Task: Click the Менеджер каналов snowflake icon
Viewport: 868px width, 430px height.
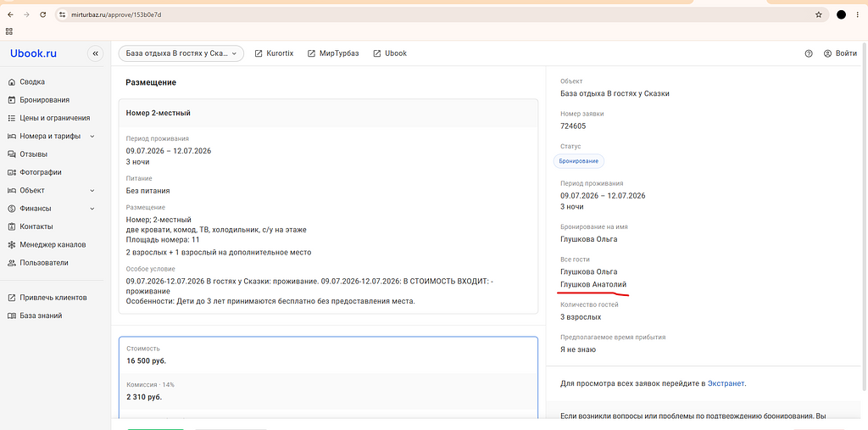Action: pos(12,245)
